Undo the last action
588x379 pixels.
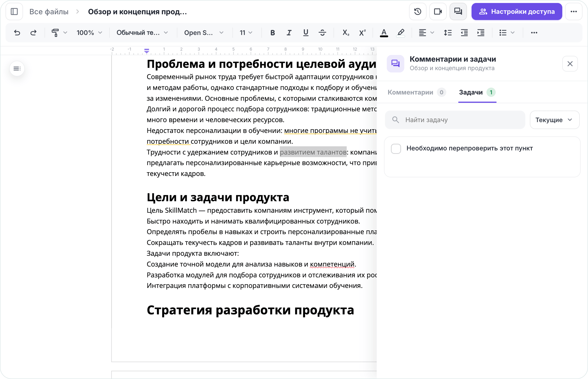point(17,33)
